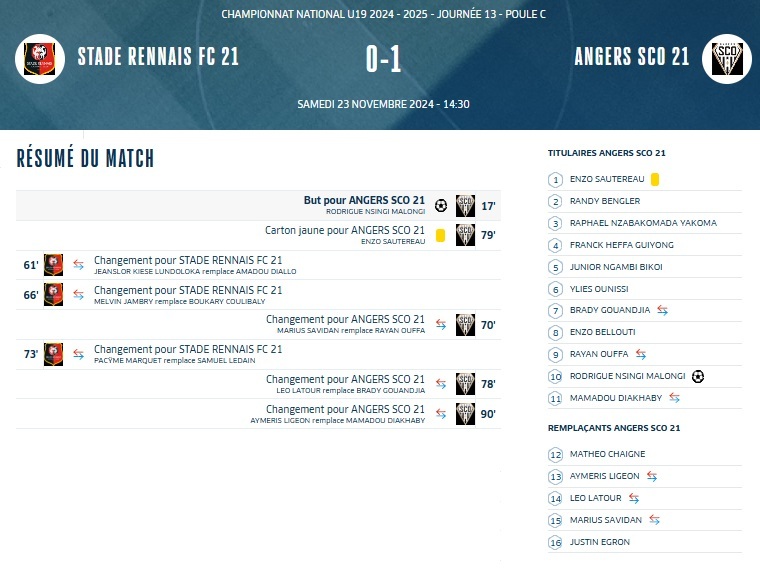The width and height of the screenshot is (760, 575).
Task: Click the 61' minute marker
Action: pos(31,265)
